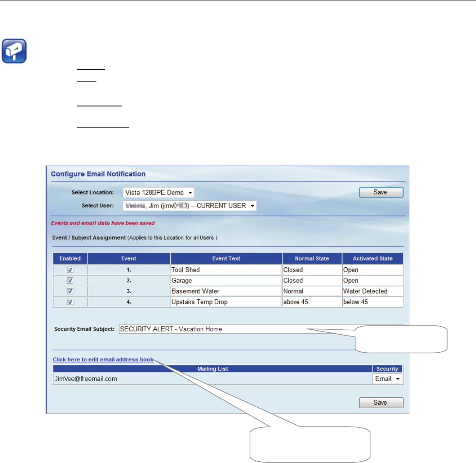Click event number 2 cell
The height and width of the screenshot is (463, 476).
point(129,280)
